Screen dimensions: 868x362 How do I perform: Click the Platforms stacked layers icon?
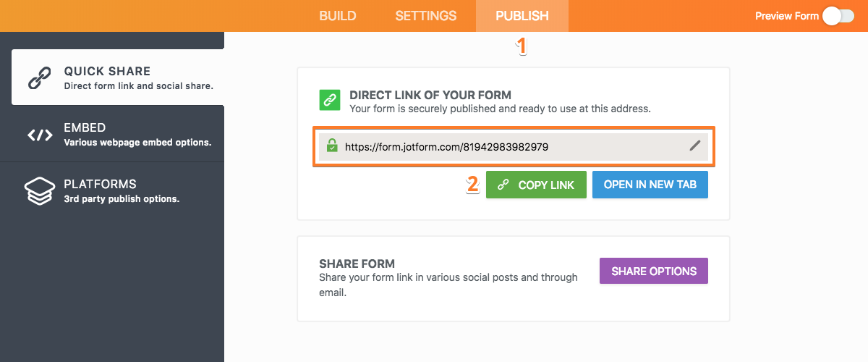click(x=40, y=191)
